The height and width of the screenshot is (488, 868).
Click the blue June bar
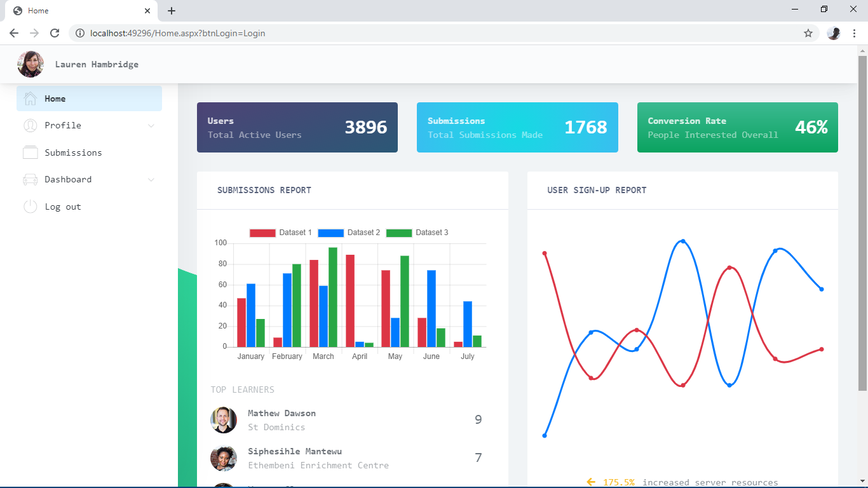click(431, 308)
